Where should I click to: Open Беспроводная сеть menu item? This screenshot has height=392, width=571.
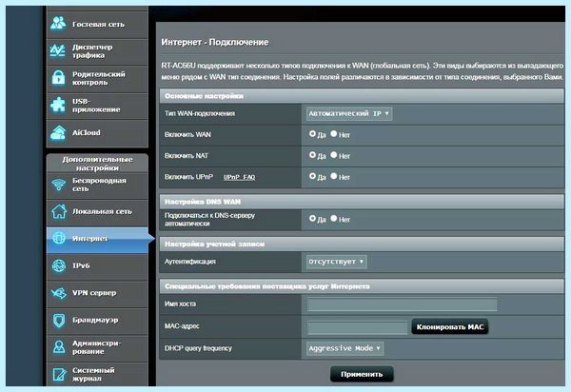(97, 185)
